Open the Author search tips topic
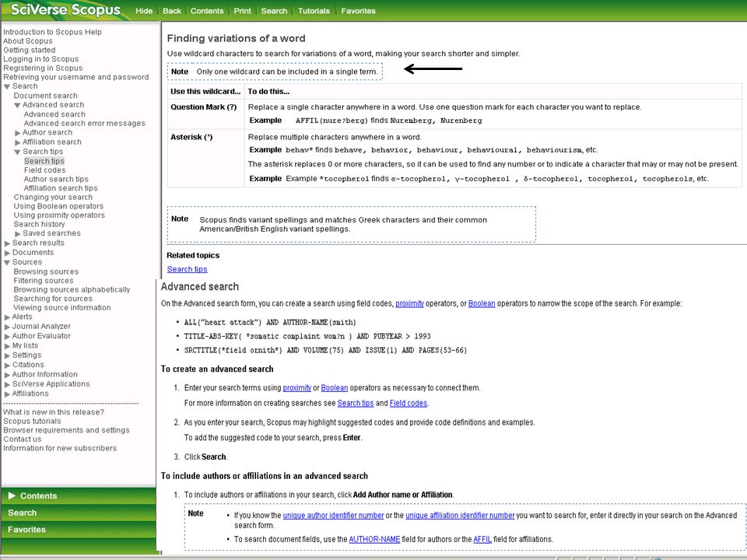The image size is (747, 560). coord(56,179)
